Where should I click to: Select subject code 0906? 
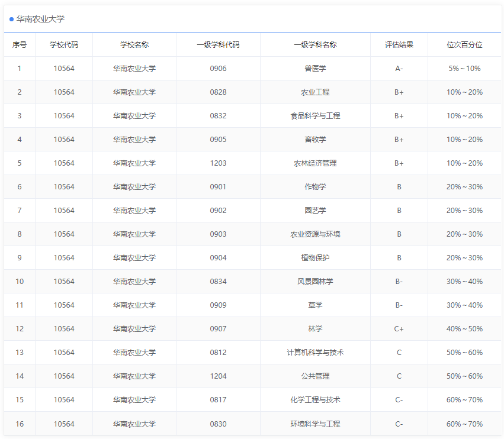click(x=219, y=69)
